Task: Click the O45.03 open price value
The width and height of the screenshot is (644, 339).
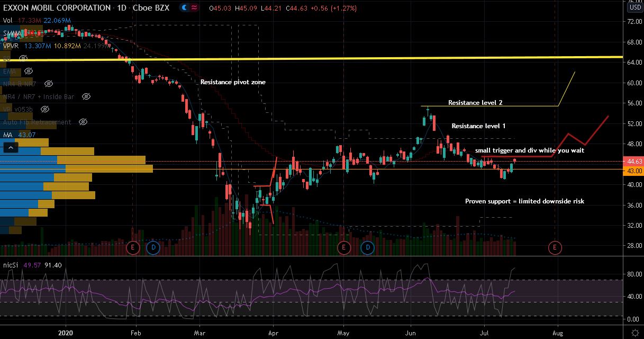Action: (x=221, y=8)
